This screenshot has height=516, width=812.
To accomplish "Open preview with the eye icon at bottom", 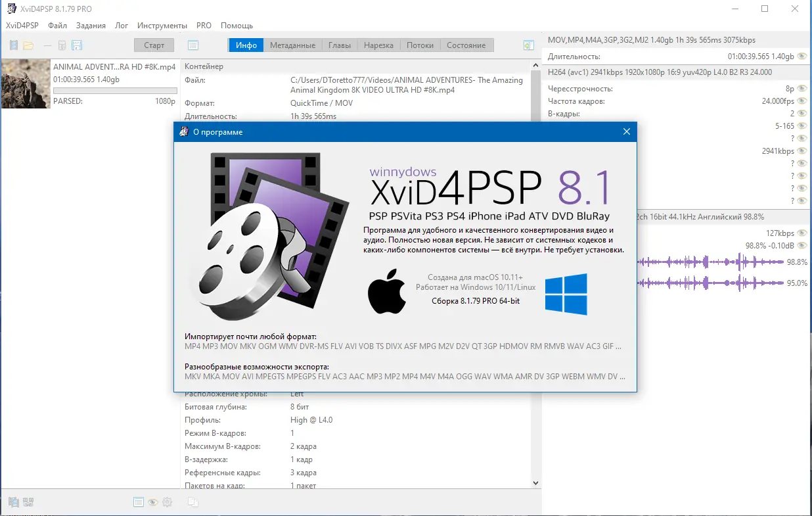I will (152, 502).
